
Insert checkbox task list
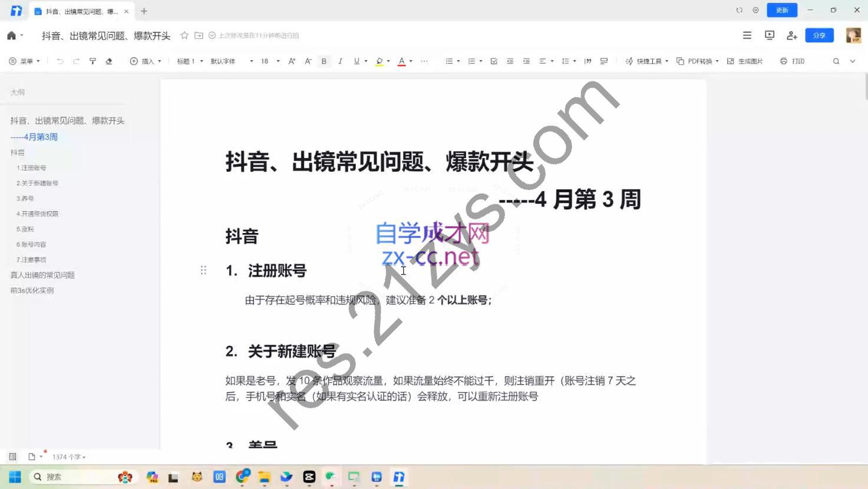click(x=494, y=61)
